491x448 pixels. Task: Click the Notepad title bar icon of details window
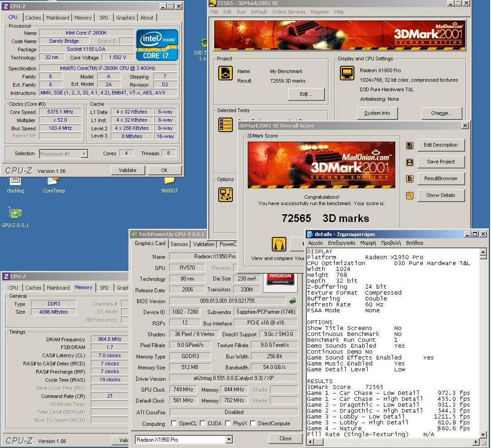[310, 234]
